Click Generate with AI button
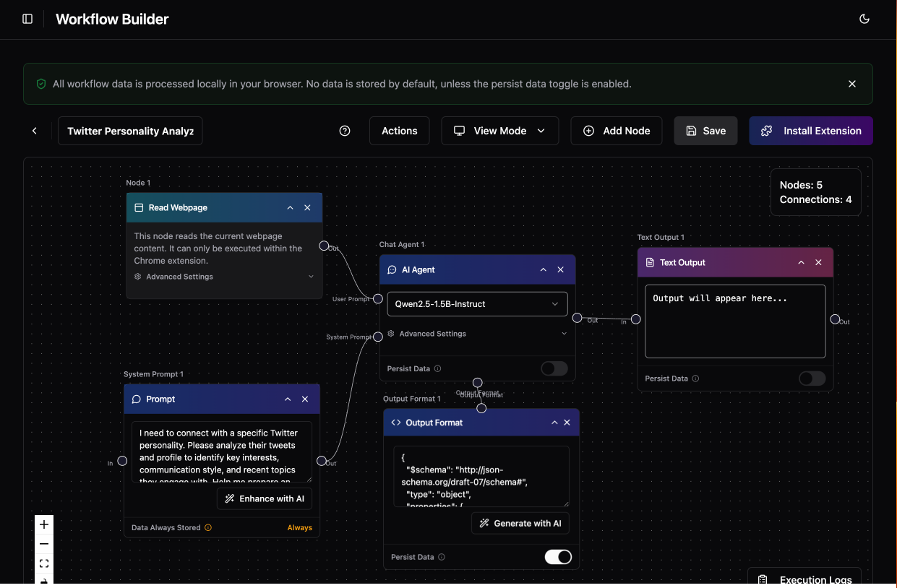897x588 pixels. [520, 524]
